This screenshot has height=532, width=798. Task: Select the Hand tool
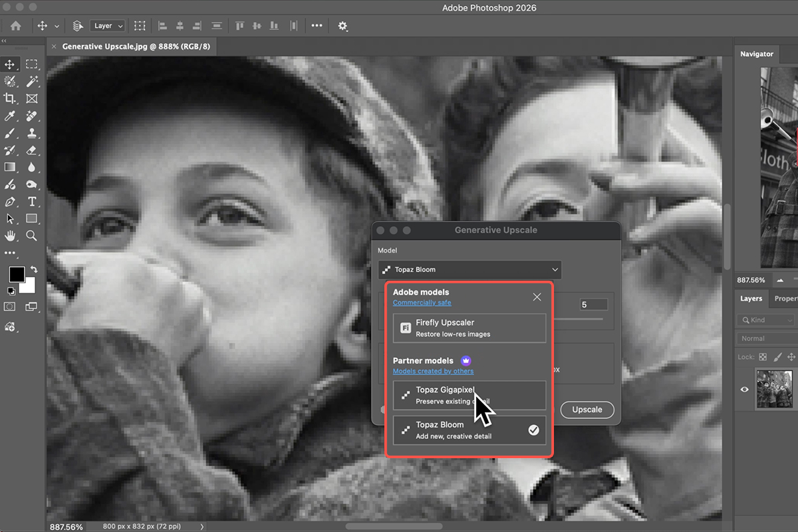tap(10, 235)
